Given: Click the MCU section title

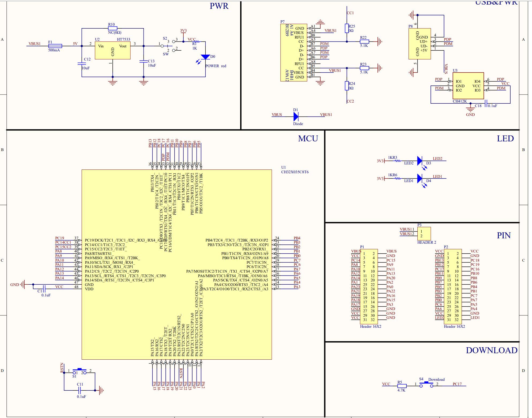Looking at the screenshot, I should pos(308,138).
